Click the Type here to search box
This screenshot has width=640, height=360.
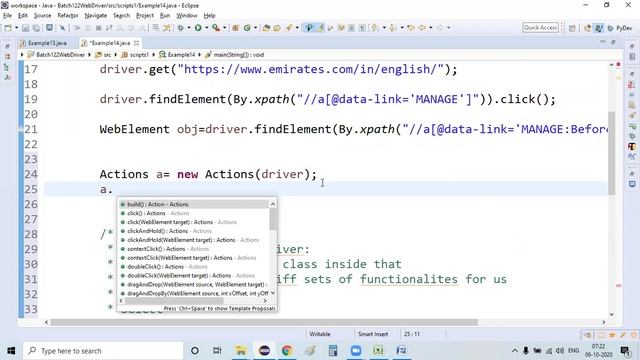point(103,351)
